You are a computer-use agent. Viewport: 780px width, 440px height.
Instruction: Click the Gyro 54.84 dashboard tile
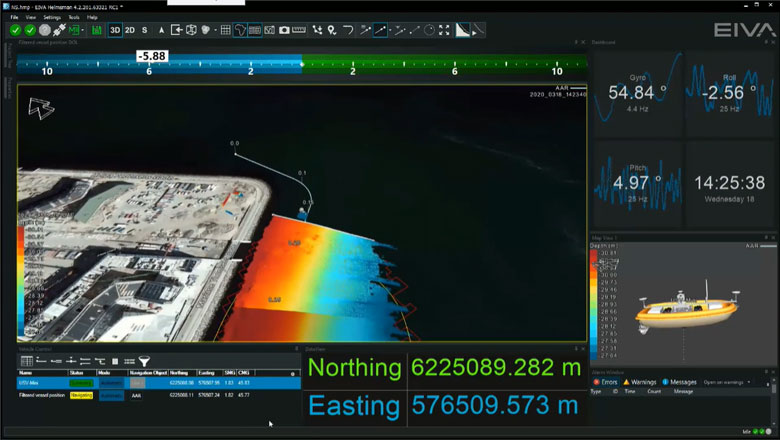coord(638,92)
